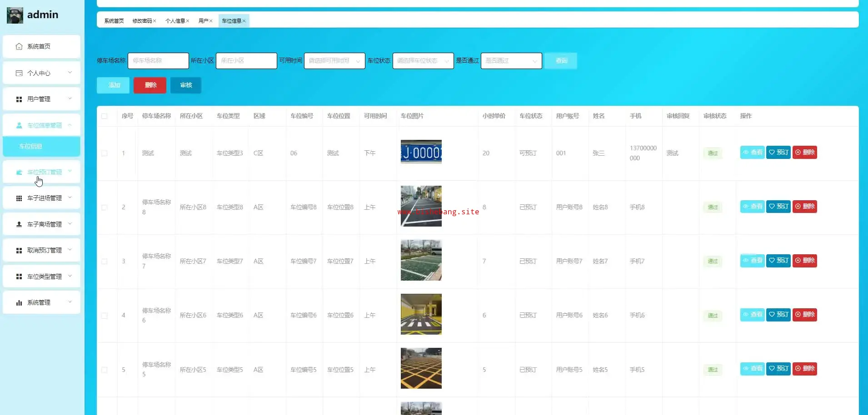Click the home icon beside 系统首页
868x415 pixels.
(x=19, y=46)
